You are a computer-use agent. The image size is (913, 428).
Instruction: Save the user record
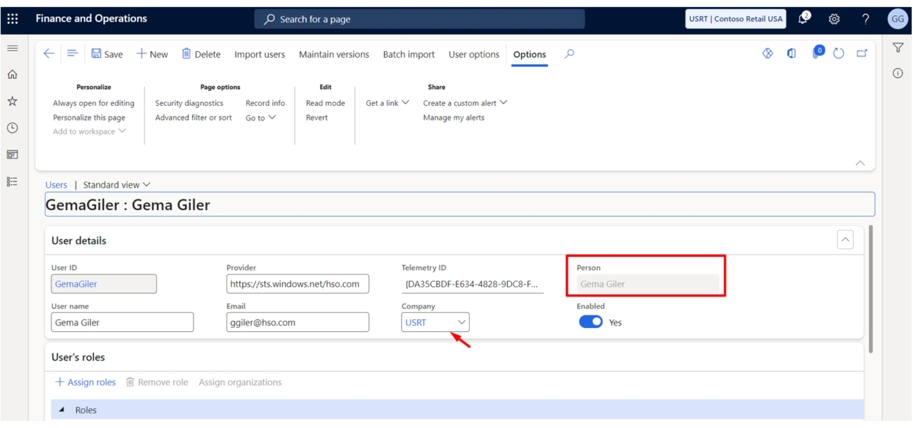click(x=107, y=54)
